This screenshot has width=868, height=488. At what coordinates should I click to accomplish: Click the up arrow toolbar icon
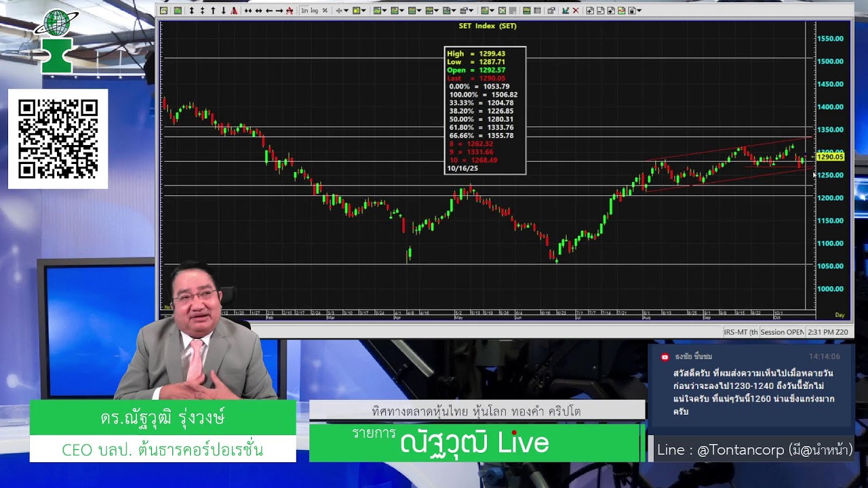click(x=213, y=11)
